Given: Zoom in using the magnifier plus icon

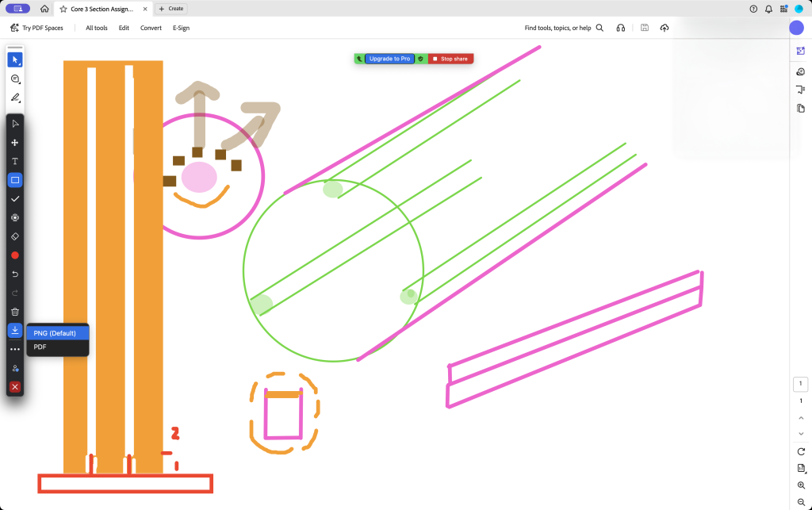Looking at the screenshot, I should [x=801, y=485].
